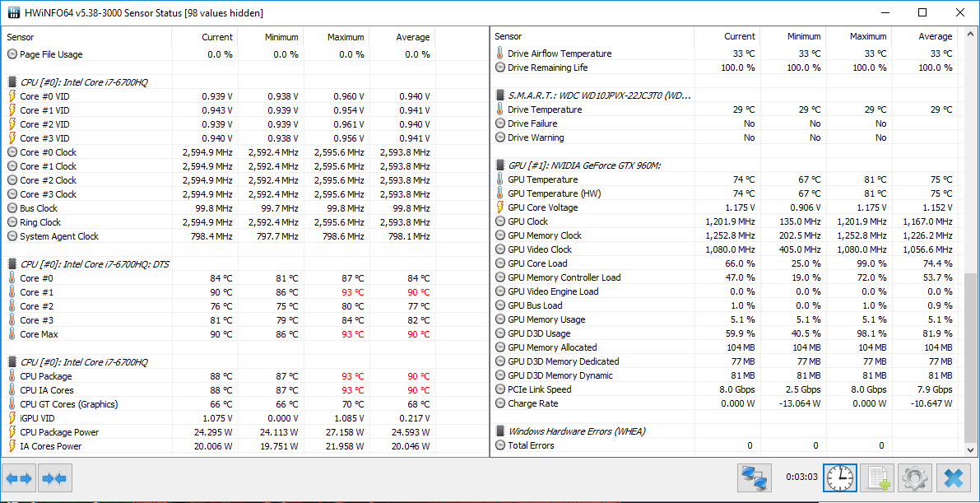Click the 1,201.9 MHz current GPU Clock value
This screenshot has height=503, width=980.
pos(730,221)
